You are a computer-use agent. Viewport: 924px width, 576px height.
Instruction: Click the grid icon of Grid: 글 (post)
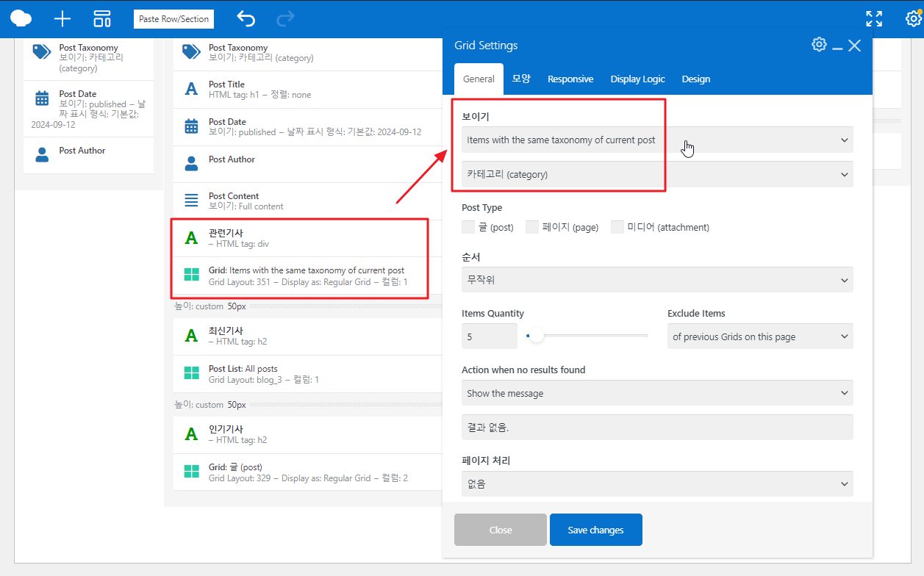[191, 471]
